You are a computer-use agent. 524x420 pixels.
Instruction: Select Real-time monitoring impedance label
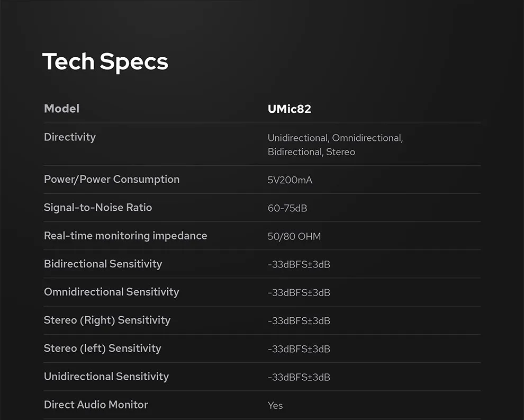tap(125, 236)
